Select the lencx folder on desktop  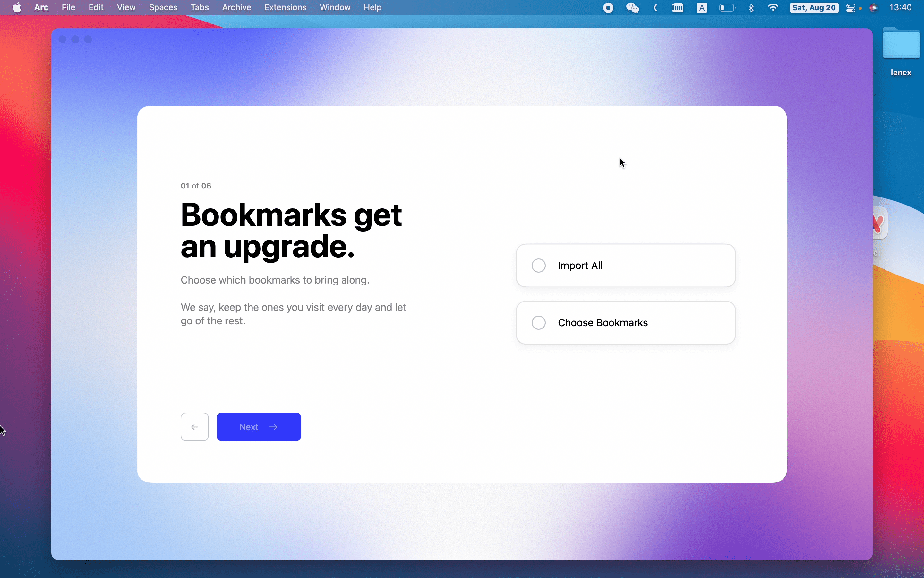click(x=901, y=52)
